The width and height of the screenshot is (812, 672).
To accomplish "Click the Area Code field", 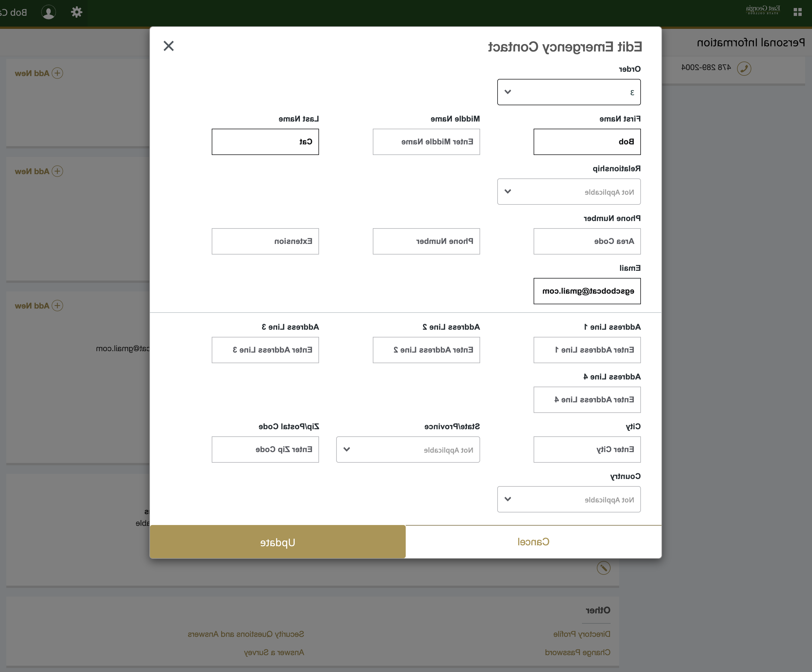I will coord(587,241).
